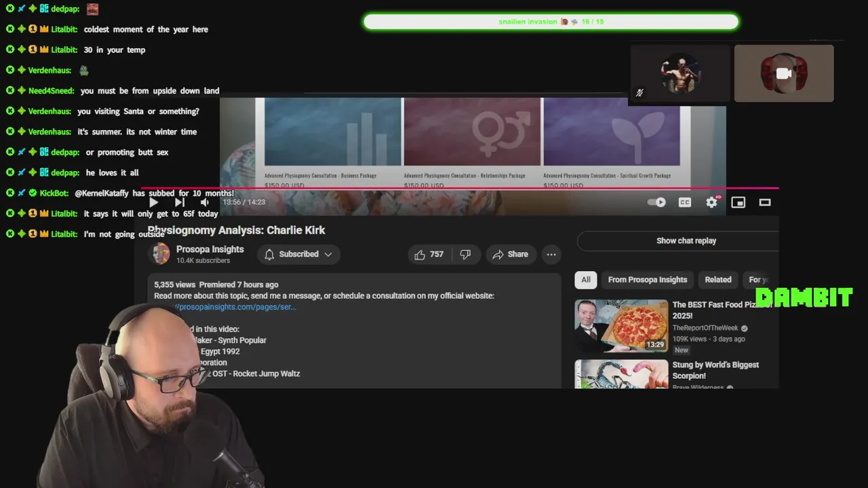Toggle the autoplay switch

click(x=656, y=202)
